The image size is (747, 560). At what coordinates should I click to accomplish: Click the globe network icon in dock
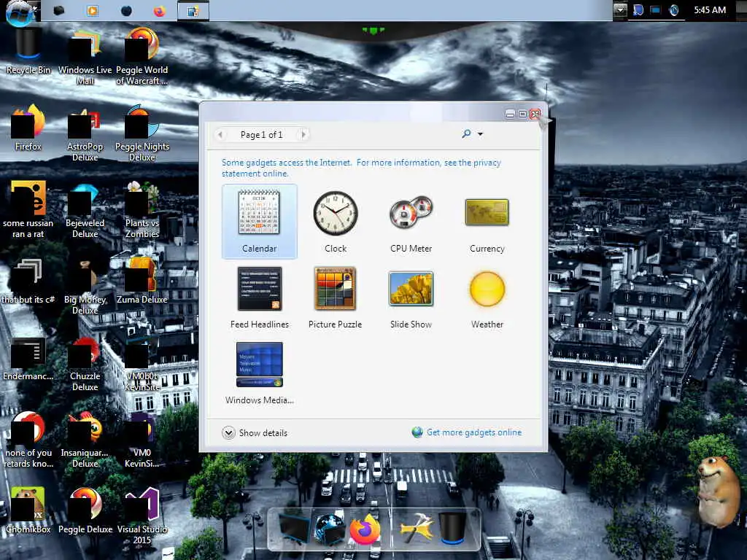[330, 529]
